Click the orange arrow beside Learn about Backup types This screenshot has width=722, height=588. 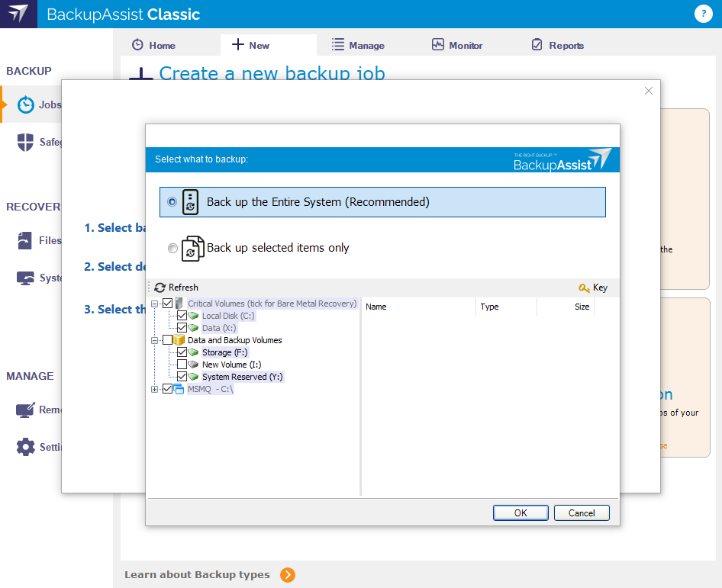click(x=288, y=575)
